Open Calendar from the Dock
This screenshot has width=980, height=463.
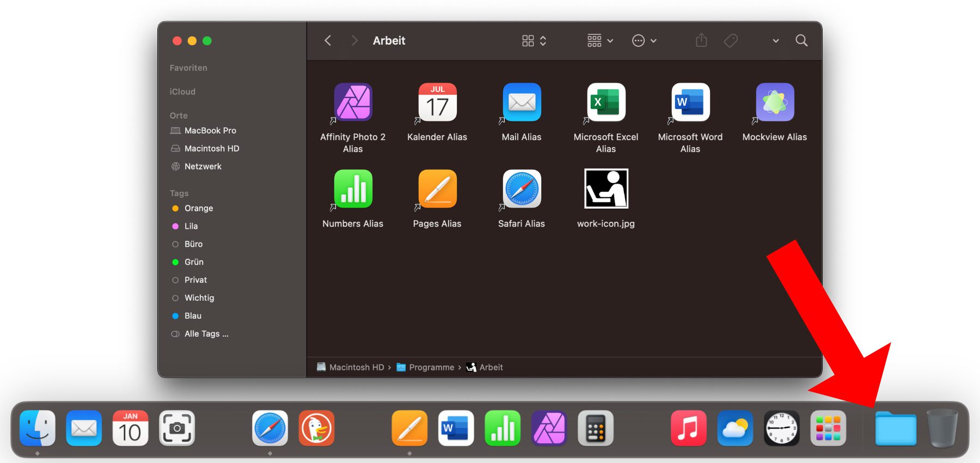click(130, 428)
